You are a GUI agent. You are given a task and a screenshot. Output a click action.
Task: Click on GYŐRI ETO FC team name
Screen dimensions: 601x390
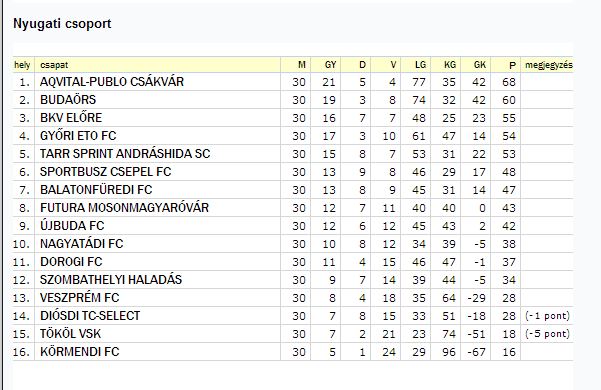pos(78,136)
